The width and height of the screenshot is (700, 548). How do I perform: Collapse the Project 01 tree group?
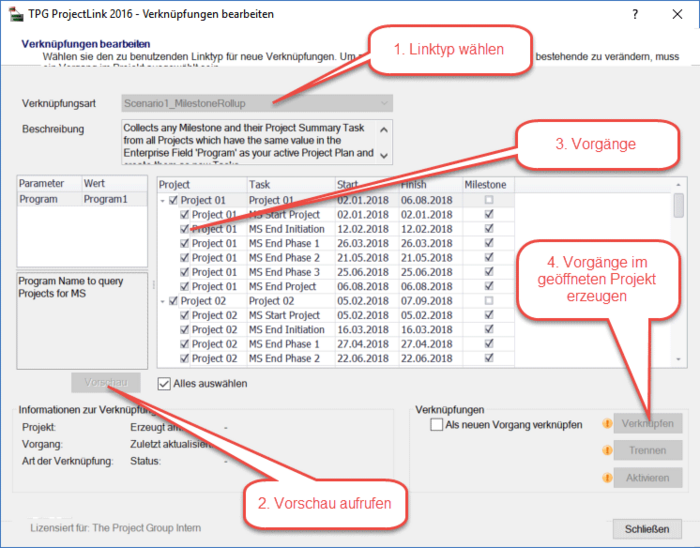coord(162,201)
